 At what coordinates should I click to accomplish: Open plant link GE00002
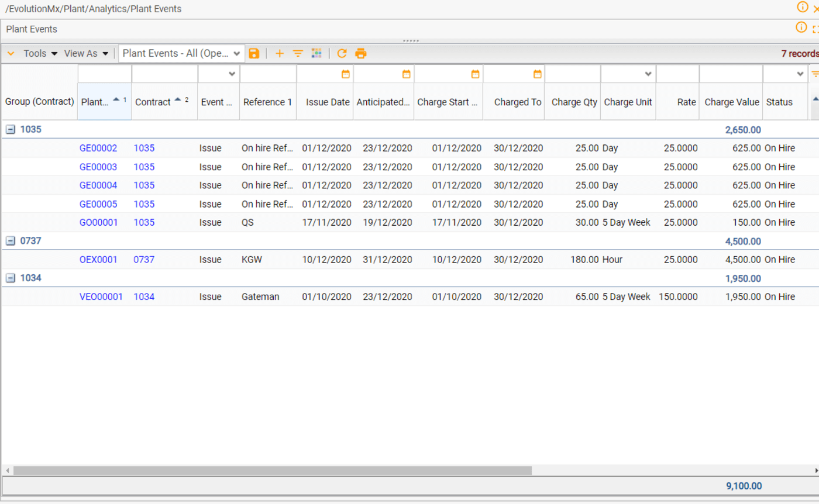(x=98, y=148)
